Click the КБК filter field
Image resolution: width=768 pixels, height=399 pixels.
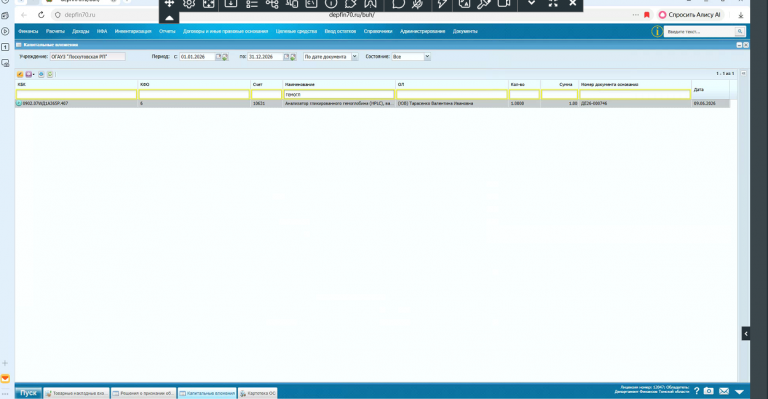tap(76, 94)
